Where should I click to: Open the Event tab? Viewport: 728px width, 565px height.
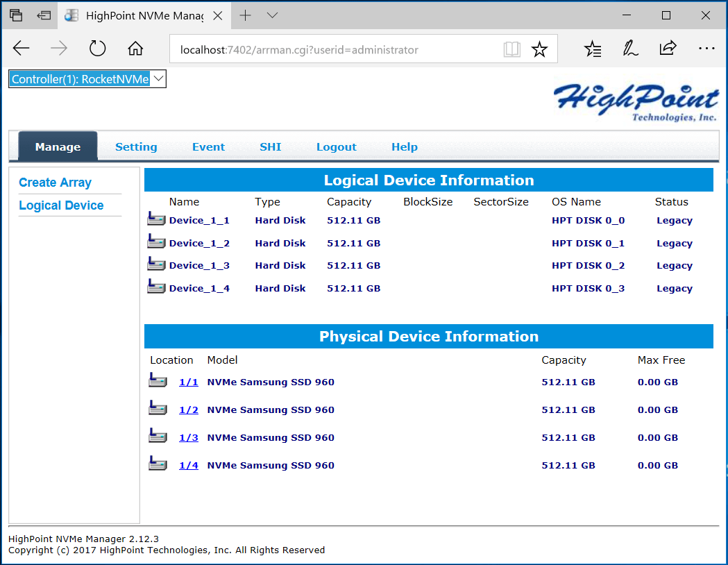pyautogui.click(x=208, y=146)
